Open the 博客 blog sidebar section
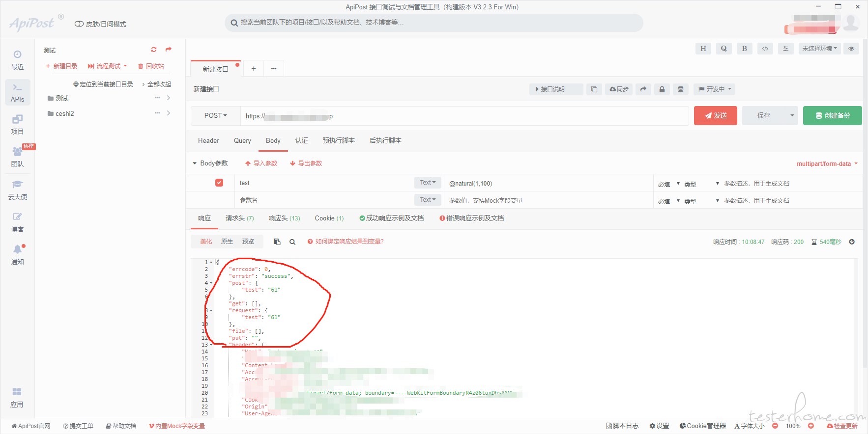Screen dimensions: 868x434 pos(17,222)
